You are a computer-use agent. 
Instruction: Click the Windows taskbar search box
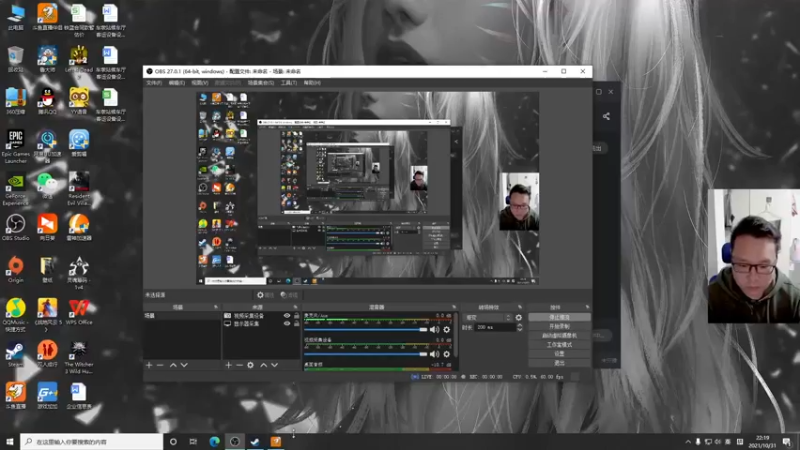[x=92, y=442]
